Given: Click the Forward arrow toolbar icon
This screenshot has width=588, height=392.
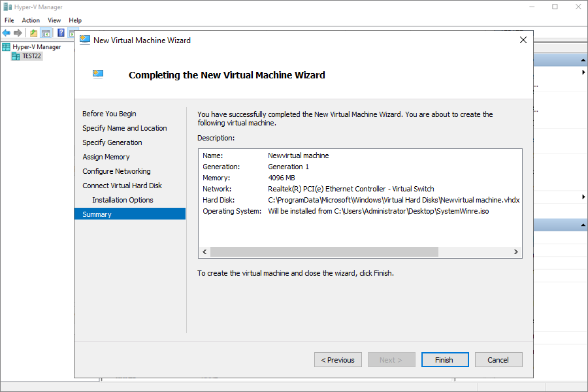Looking at the screenshot, I should click(18, 33).
